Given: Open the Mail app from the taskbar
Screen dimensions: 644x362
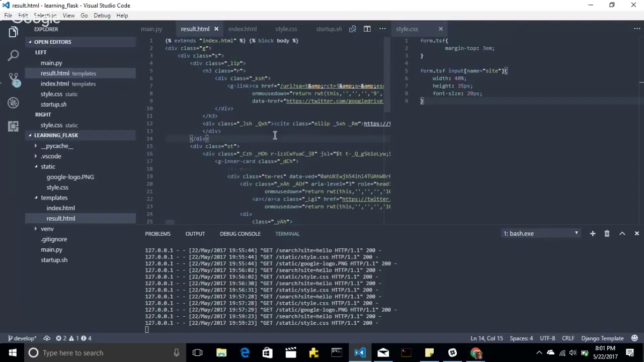Looking at the screenshot, I should [x=383, y=352].
